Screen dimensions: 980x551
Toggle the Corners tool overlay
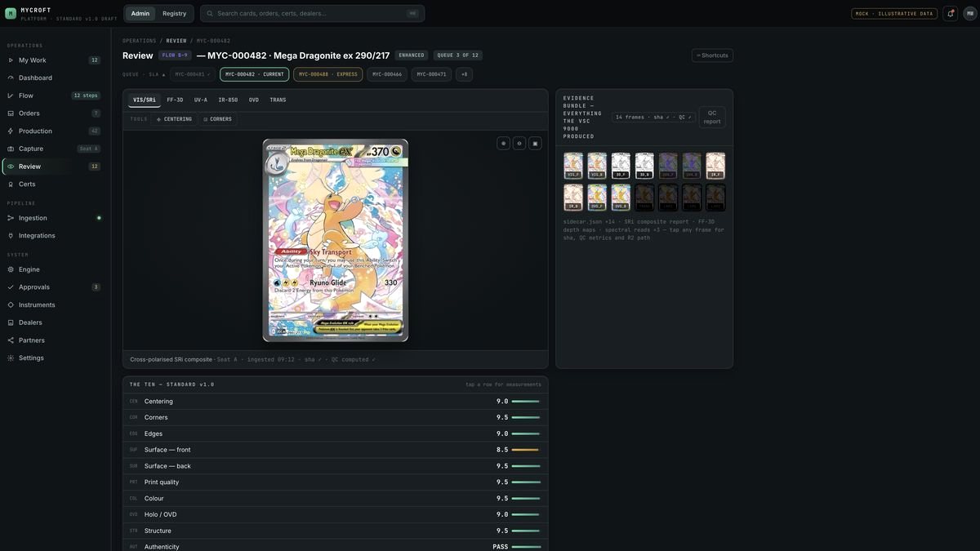[218, 119]
